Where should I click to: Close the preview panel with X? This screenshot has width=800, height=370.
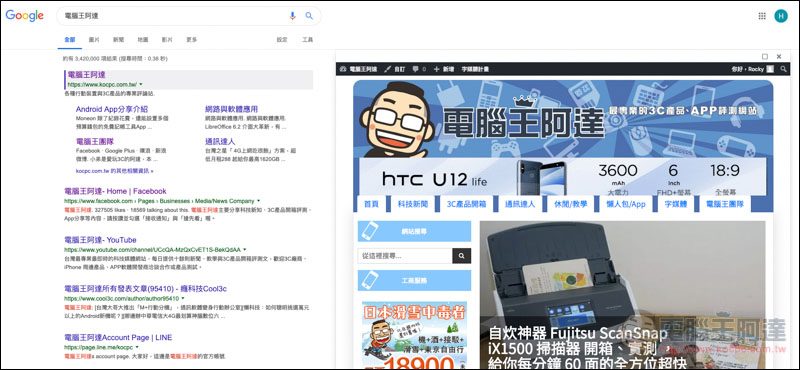(779, 57)
